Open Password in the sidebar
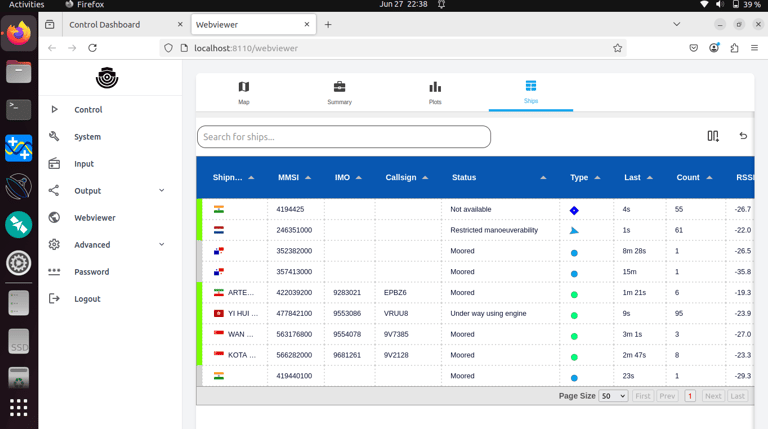This screenshot has width=768, height=429. click(92, 272)
